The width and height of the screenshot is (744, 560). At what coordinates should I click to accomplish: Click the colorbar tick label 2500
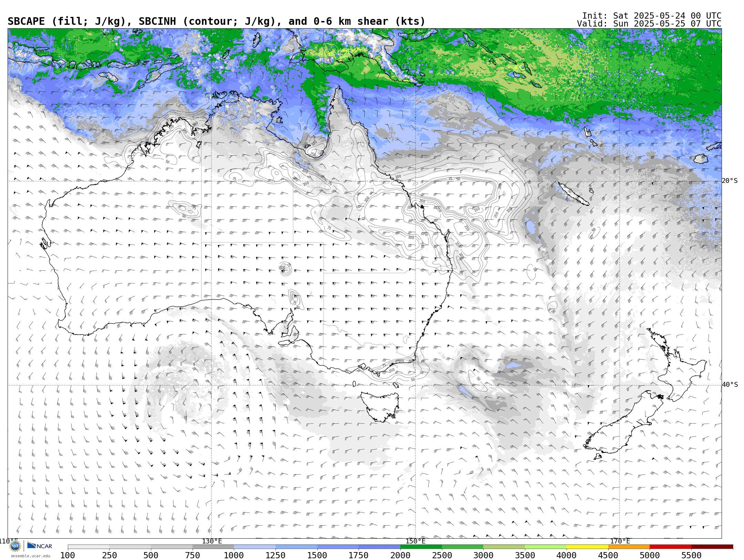[442, 555]
